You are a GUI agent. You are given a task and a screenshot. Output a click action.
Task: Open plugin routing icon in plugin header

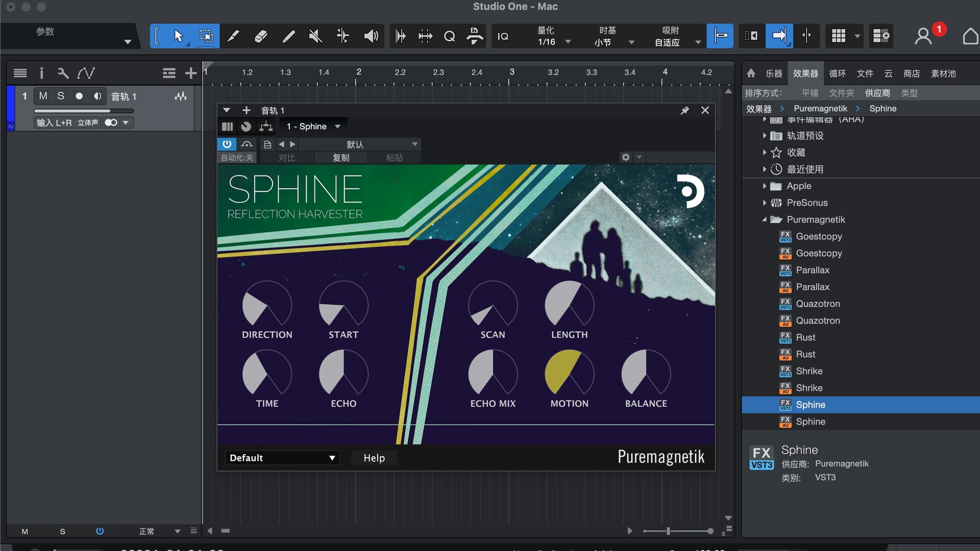[x=266, y=127]
